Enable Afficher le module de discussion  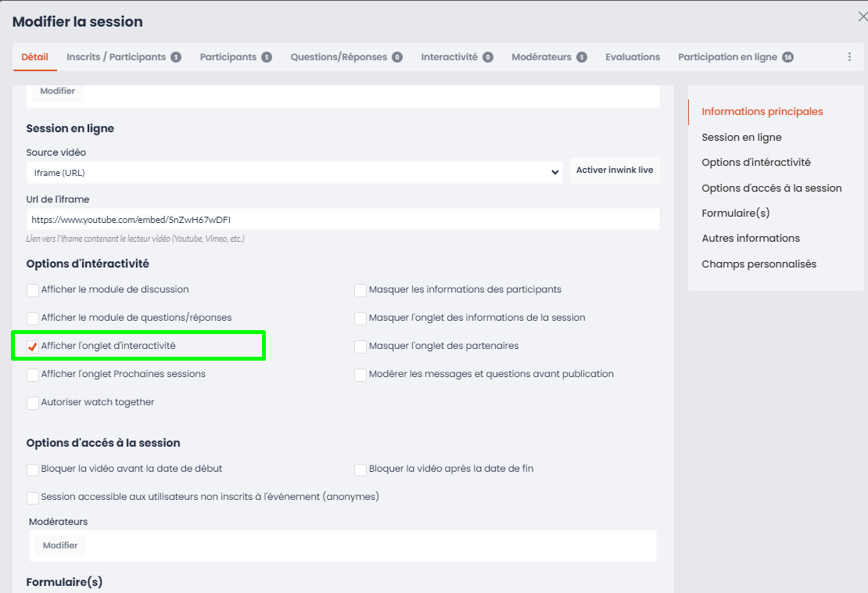33,290
